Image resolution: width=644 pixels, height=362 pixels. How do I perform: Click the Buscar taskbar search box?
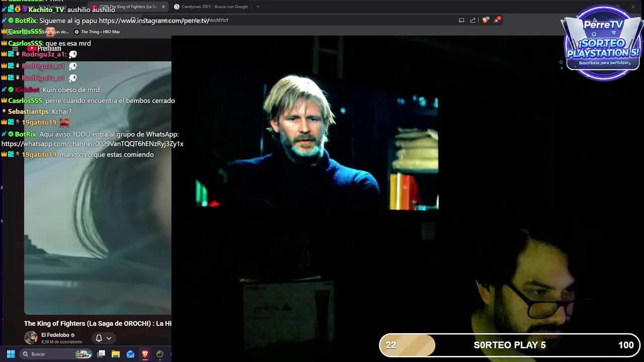[56, 354]
